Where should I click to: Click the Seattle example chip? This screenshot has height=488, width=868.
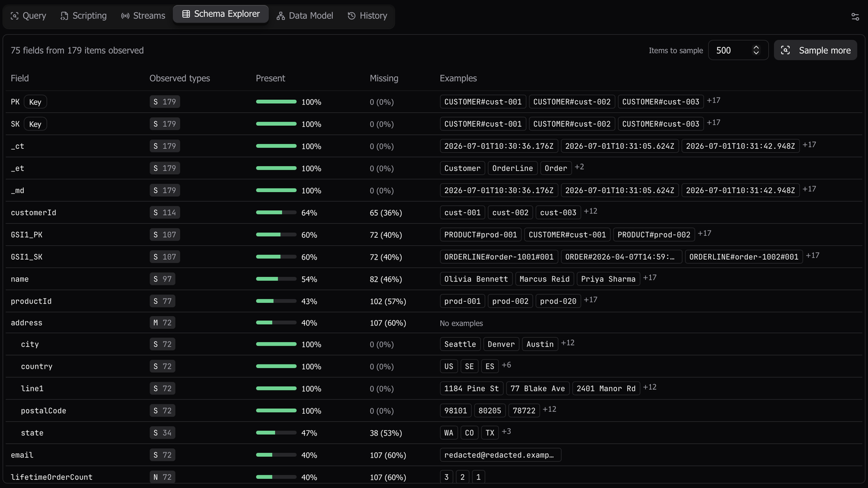[460, 344]
